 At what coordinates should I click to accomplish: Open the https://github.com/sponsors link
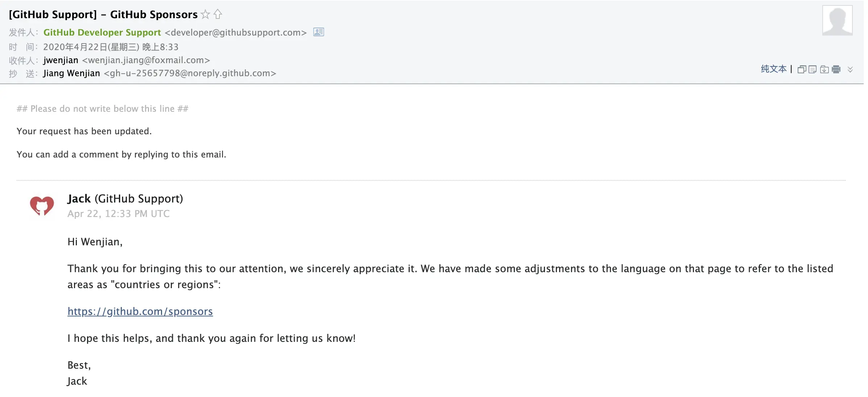pyautogui.click(x=140, y=311)
